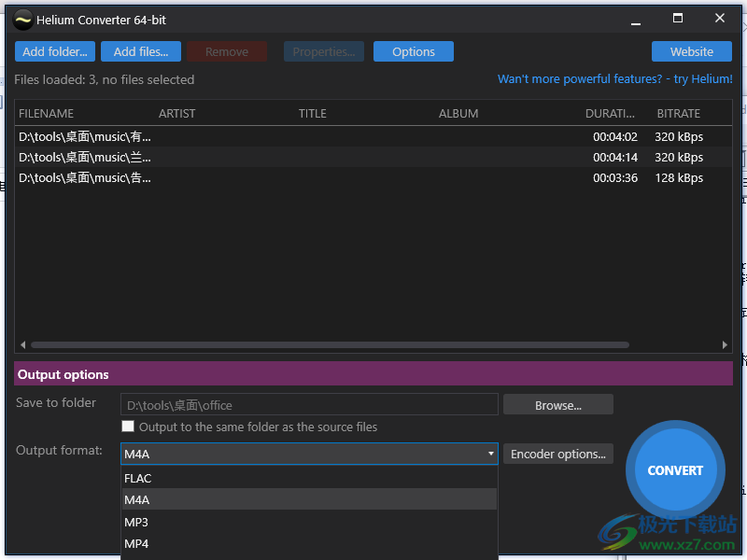Open the Options dialog
This screenshot has height=560, width=747.
click(413, 51)
